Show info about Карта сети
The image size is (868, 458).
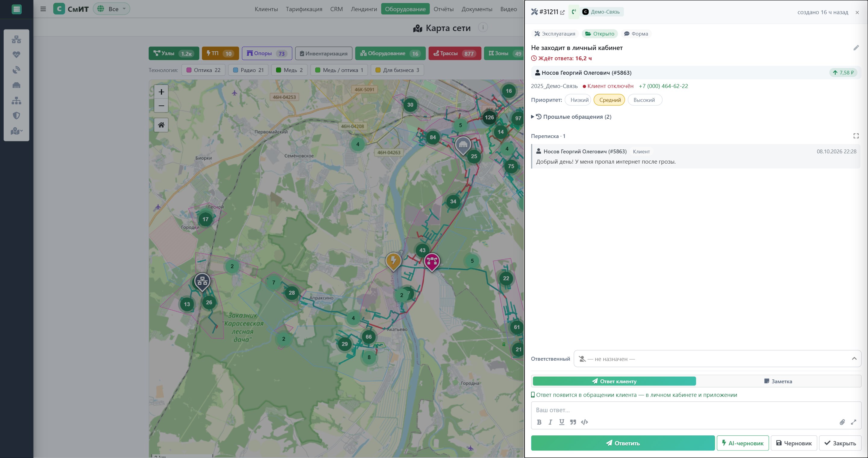coord(483,28)
